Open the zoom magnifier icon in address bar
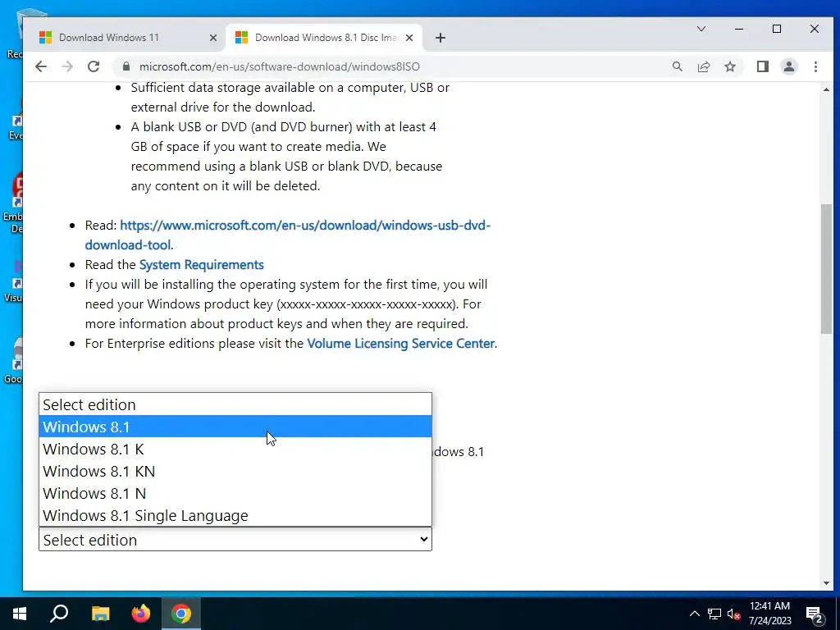840x630 pixels. point(677,66)
